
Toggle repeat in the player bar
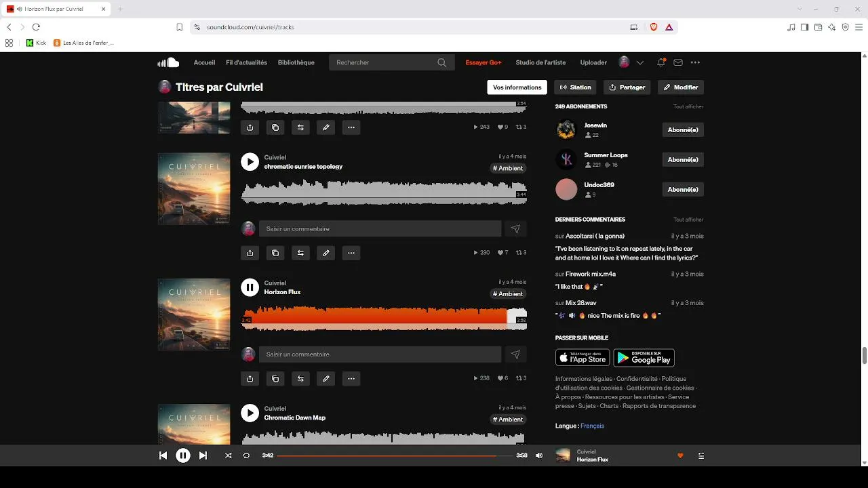coord(246,455)
